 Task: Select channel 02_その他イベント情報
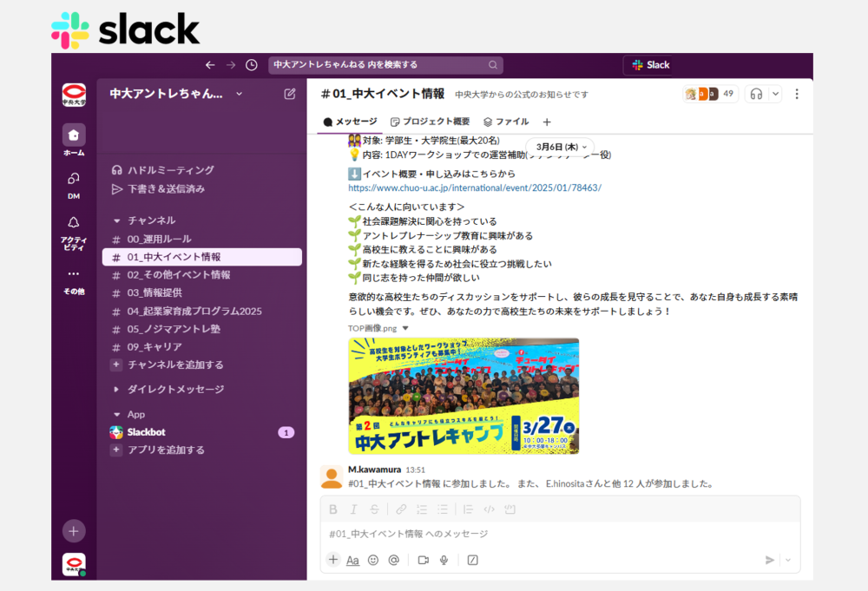(x=202, y=274)
